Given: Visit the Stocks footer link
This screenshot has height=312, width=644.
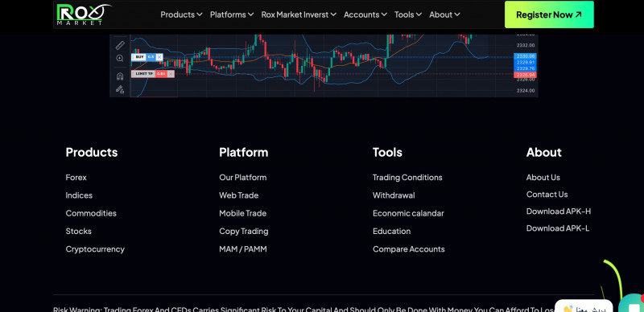Looking at the screenshot, I should coord(78,231).
